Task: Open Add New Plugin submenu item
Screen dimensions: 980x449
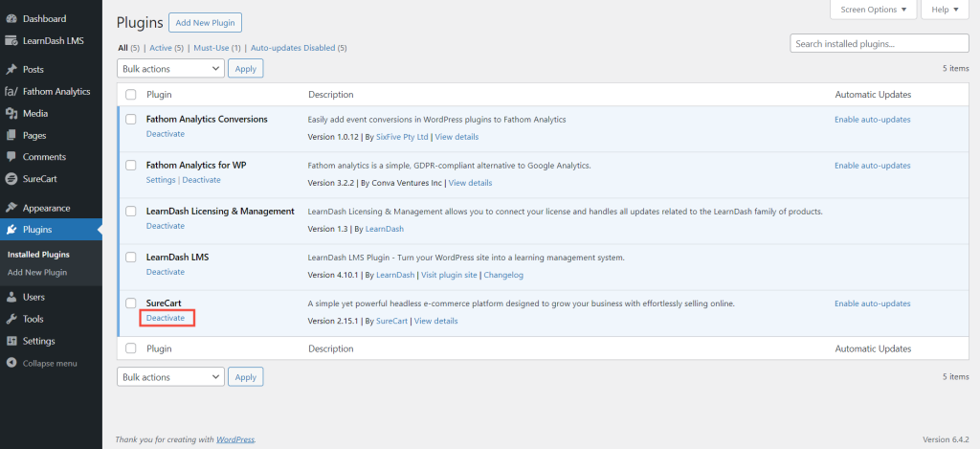Action: click(x=37, y=273)
